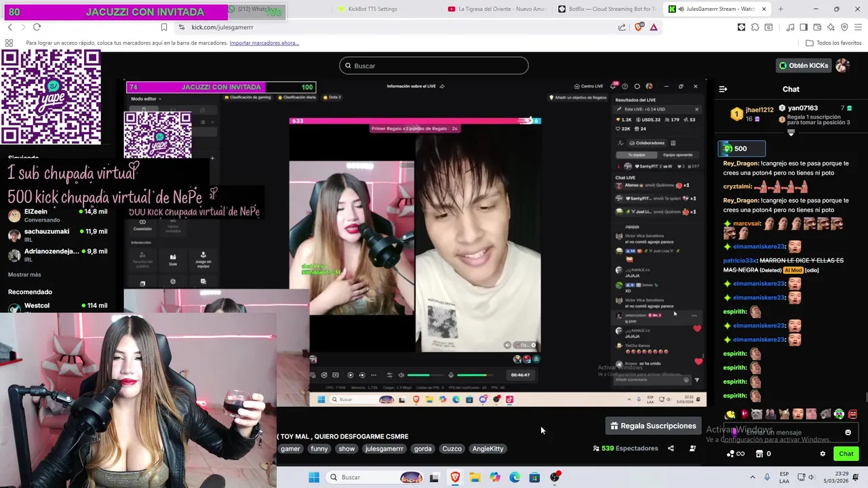Open chat settings gear icon
This screenshot has width=868, height=488.
tap(823, 453)
